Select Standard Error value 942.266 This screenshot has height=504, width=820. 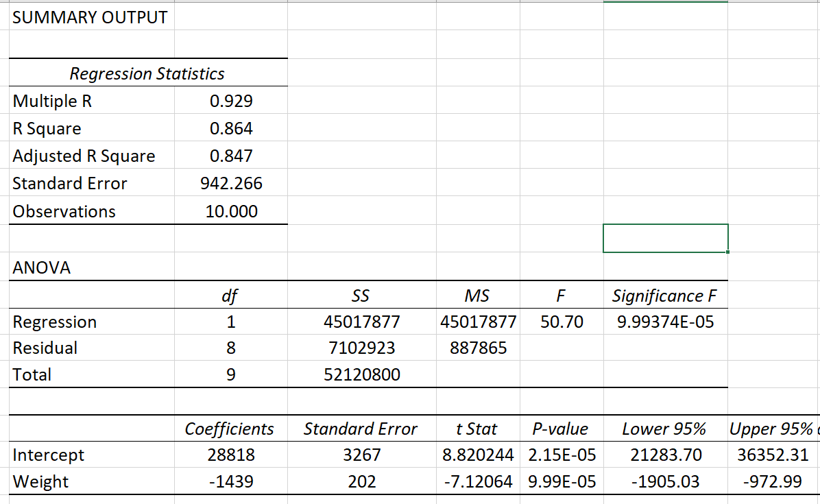click(x=230, y=183)
